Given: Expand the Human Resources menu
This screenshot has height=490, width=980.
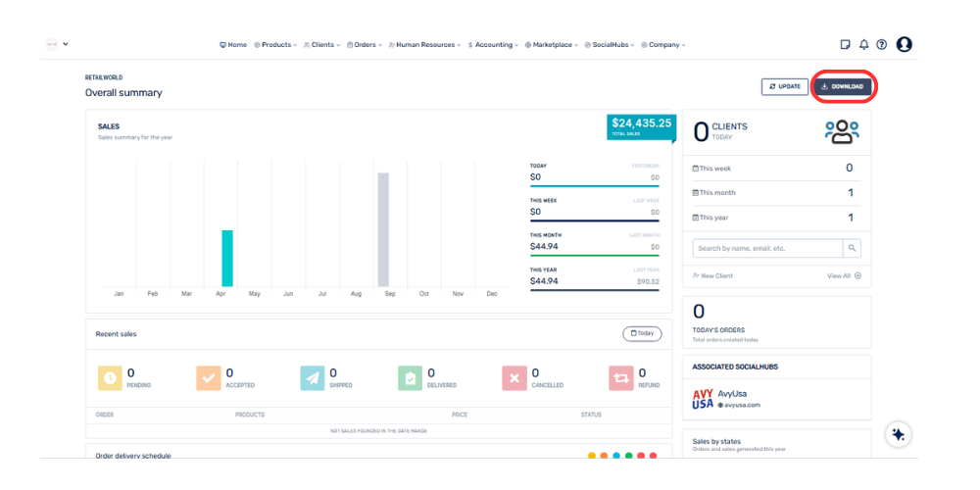Looking at the screenshot, I should 424,44.
